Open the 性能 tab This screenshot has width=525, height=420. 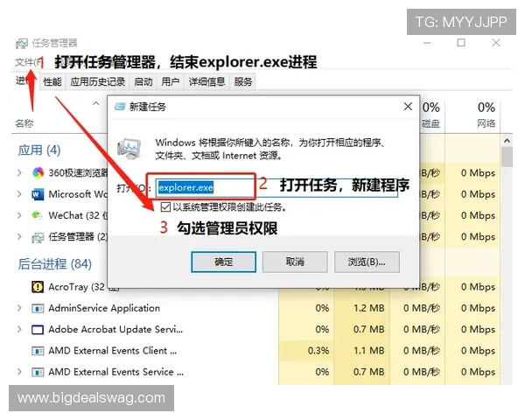52,81
